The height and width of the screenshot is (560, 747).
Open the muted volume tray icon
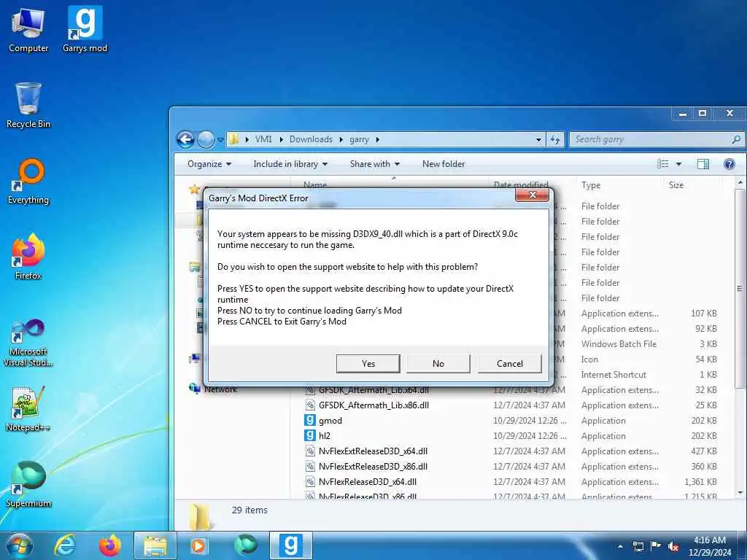pyautogui.click(x=673, y=546)
